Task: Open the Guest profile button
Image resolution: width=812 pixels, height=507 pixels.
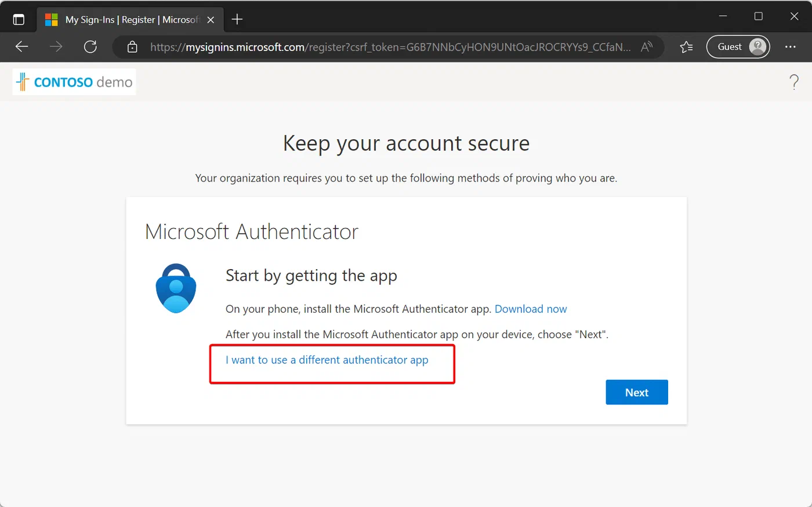Action: coord(738,47)
